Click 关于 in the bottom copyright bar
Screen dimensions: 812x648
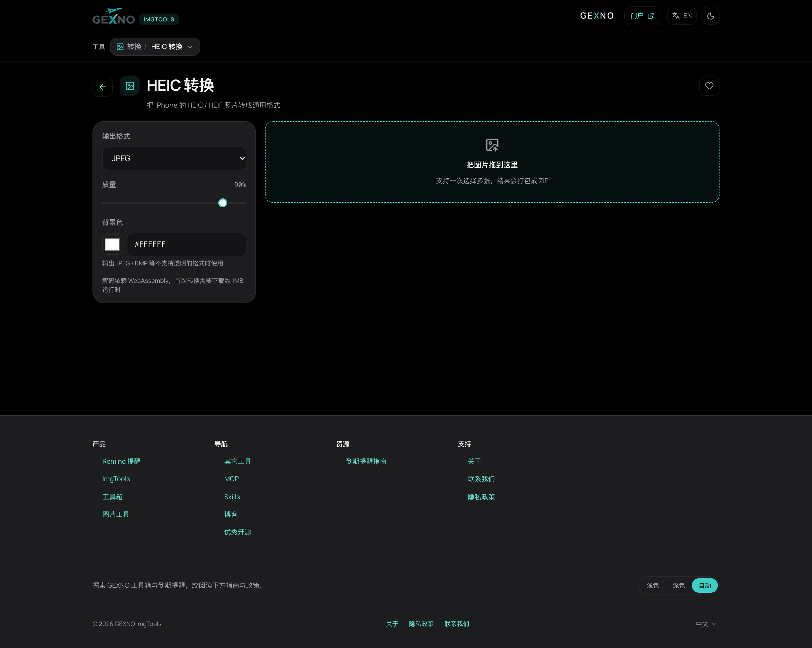coord(392,623)
